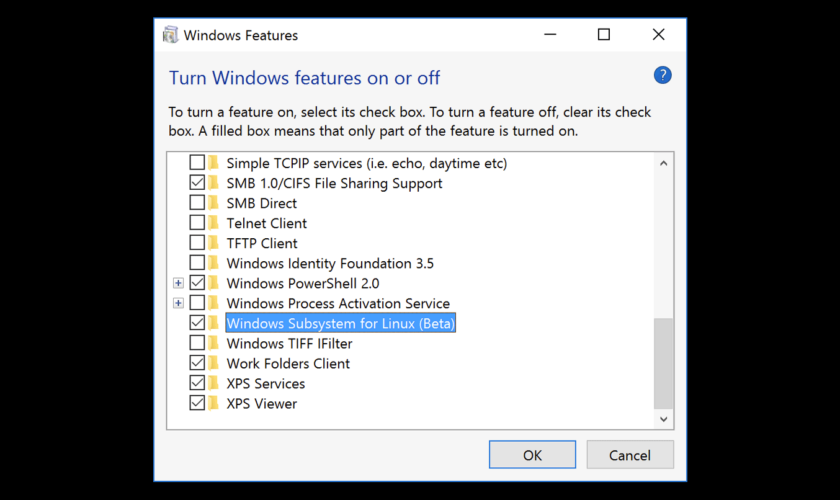Click the scrollbar down arrow
Viewport: 840px width, 500px height.
pos(663,419)
